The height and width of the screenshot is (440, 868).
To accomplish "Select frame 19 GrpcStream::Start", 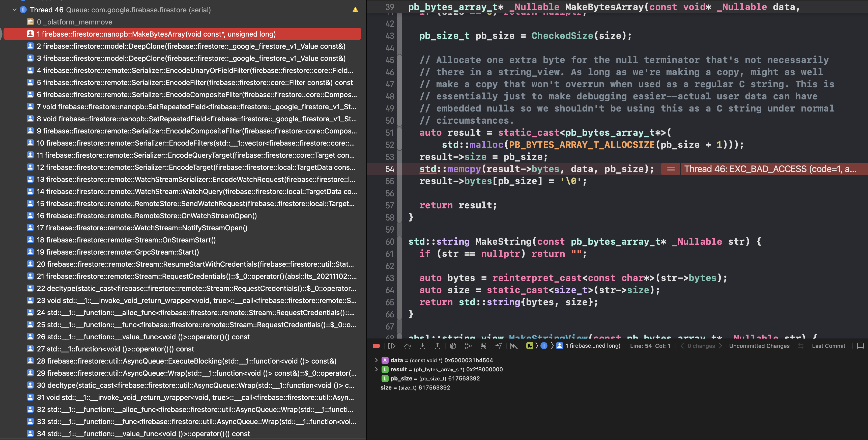I will (182, 252).
